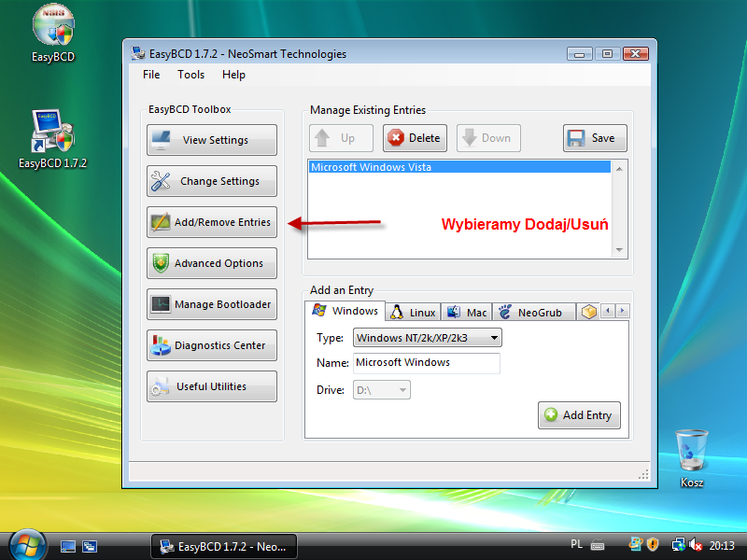The width and height of the screenshot is (747, 560).
Task: Minimize the EasyBCD window
Action: [x=579, y=54]
